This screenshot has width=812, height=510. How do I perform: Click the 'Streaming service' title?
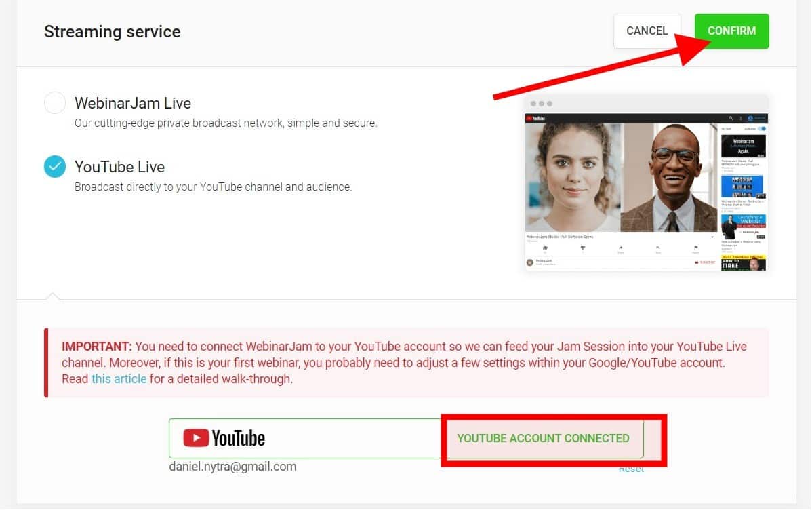113,32
